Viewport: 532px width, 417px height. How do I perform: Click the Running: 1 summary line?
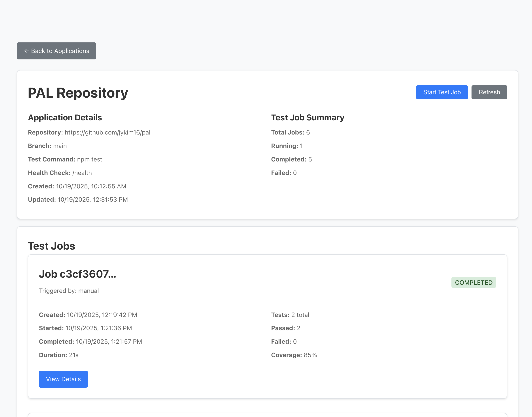(x=287, y=146)
